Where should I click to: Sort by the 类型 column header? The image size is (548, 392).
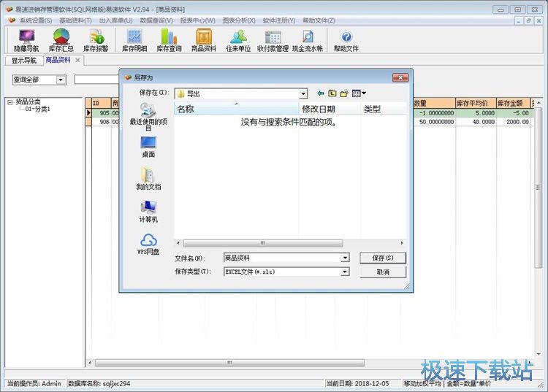pos(384,109)
